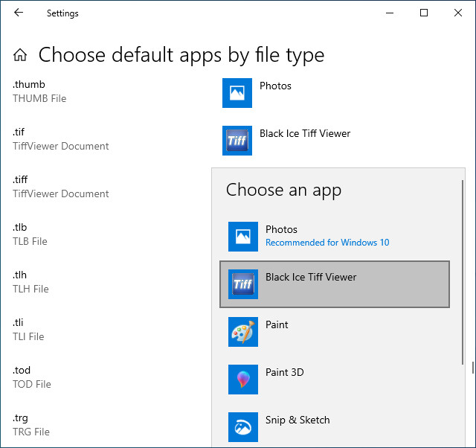Click TiffViewer Document under .tiff

pyautogui.click(x=61, y=193)
